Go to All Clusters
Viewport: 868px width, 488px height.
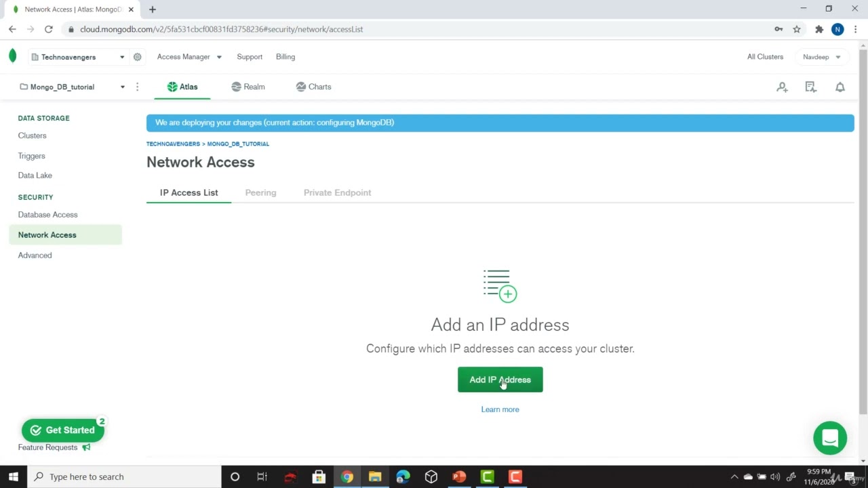pos(765,57)
